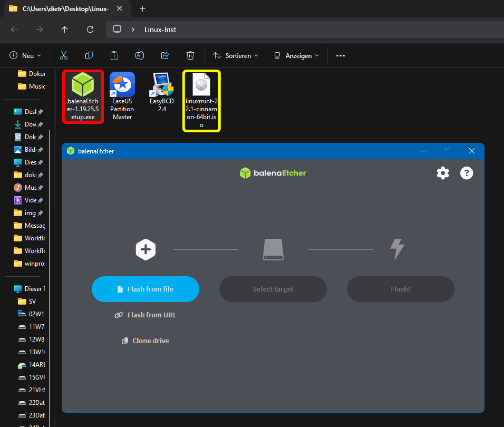
Task: Click the Linux-Inst address bar breadcrumb
Action: click(160, 30)
